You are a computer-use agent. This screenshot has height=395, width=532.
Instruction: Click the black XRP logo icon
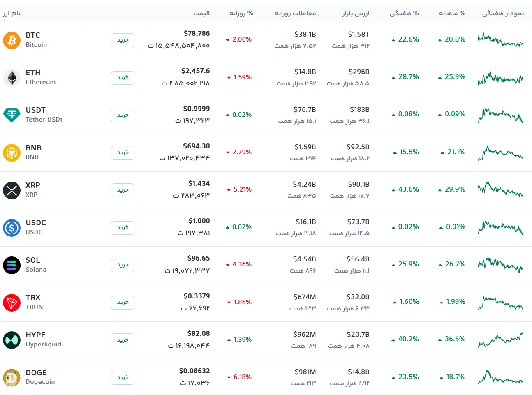[12, 190]
